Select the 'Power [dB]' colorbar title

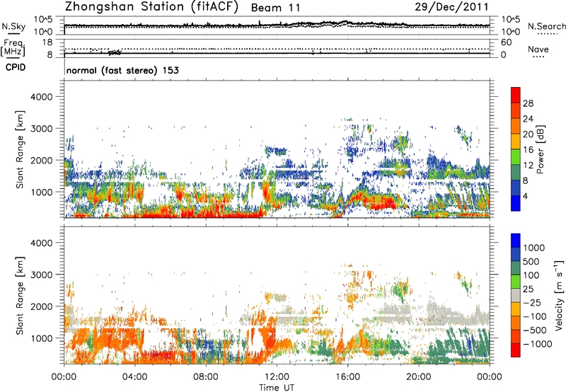[540, 149]
